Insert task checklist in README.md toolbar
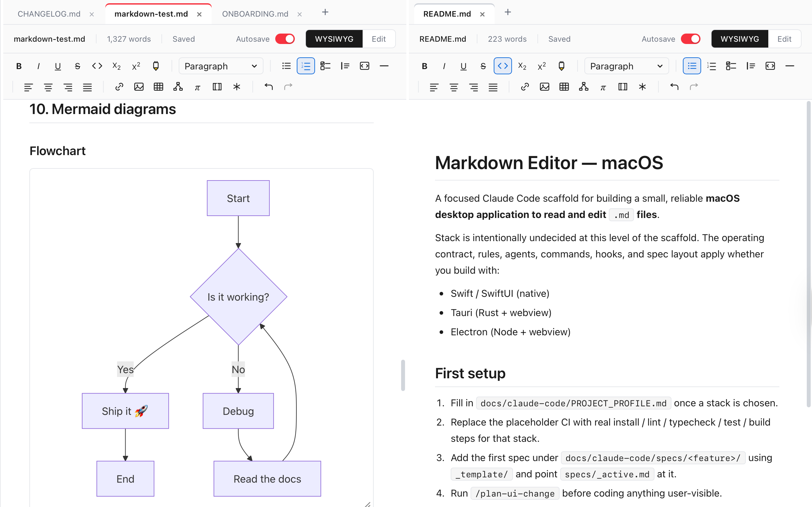This screenshot has height=507, width=812. [731, 66]
